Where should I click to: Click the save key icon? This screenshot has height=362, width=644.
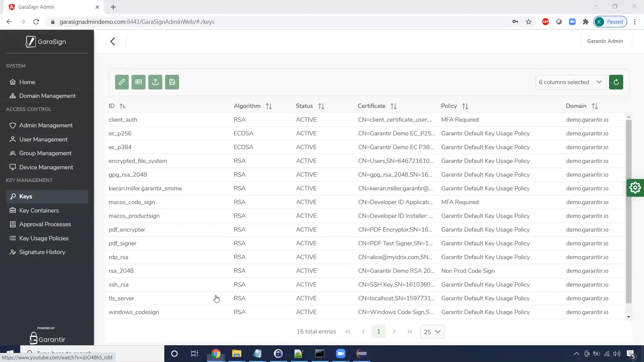click(x=172, y=82)
